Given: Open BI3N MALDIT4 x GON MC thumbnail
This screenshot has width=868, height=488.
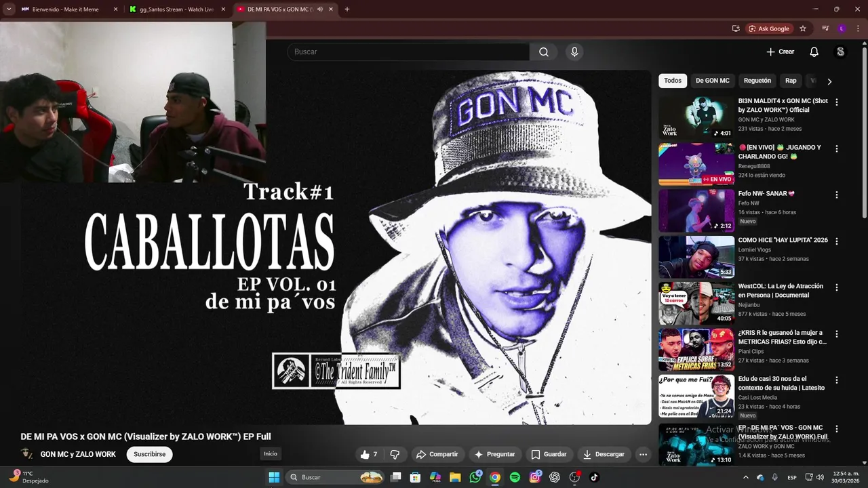Looking at the screenshot, I should [x=696, y=117].
